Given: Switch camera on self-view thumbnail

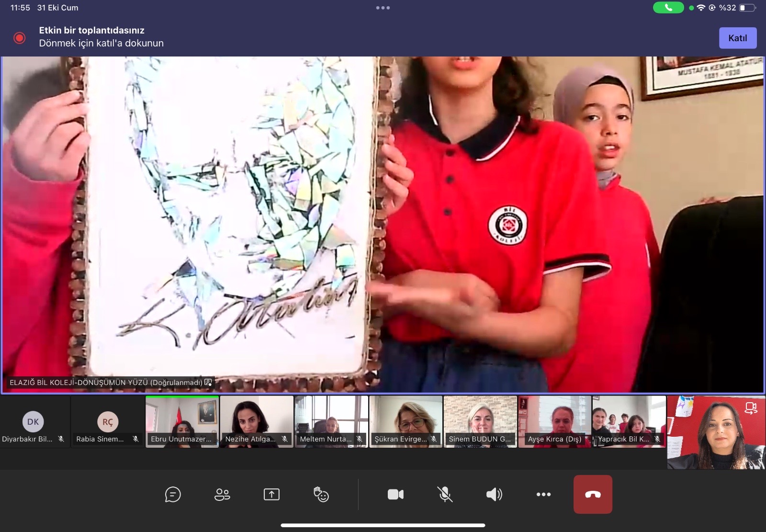Looking at the screenshot, I should [751, 408].
